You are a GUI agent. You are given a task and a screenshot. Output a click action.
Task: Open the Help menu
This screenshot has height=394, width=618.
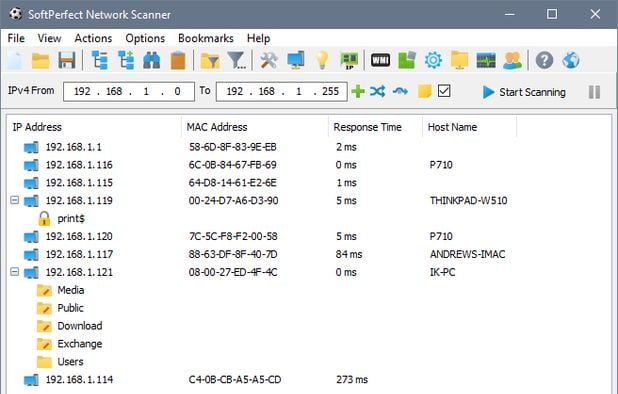[x=259, y=38]
